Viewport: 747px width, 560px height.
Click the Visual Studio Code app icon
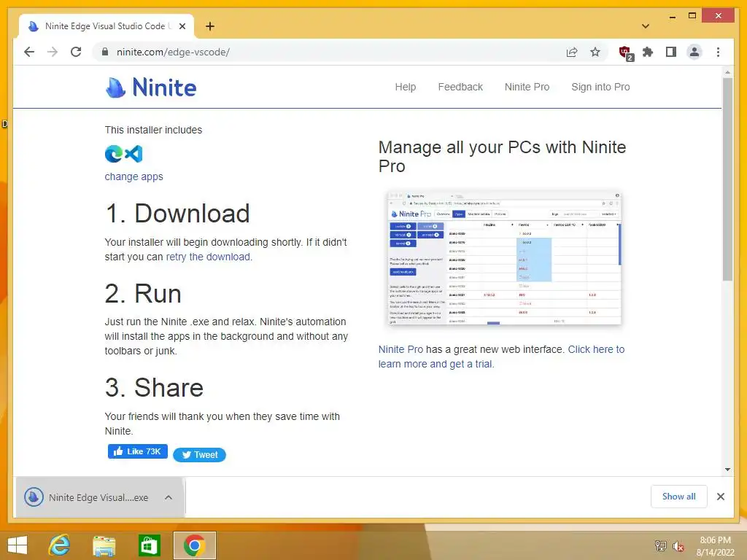click(x=133, y=154)
